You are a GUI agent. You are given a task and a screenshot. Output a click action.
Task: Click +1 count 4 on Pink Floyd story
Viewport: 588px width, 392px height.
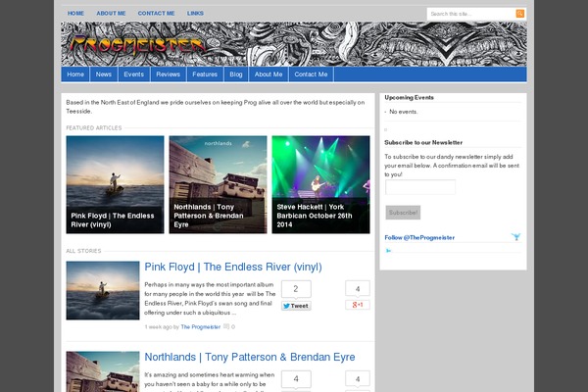(x=358, y=288)
